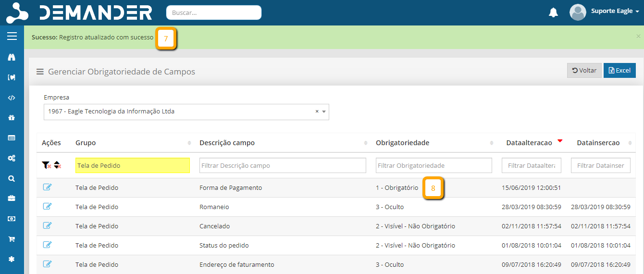644x274 pixels.
Task: Edit the Cancelado row
Action: [x=47, y=225]
